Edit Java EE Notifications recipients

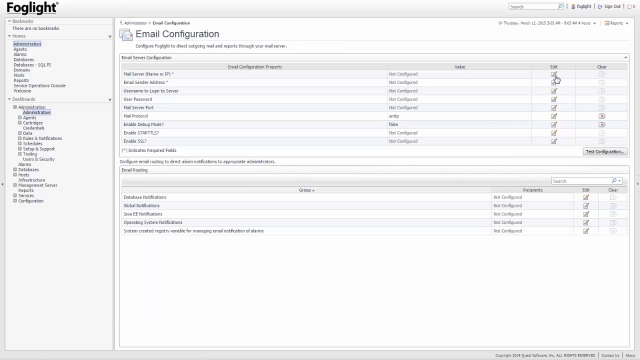click(586, 214)
